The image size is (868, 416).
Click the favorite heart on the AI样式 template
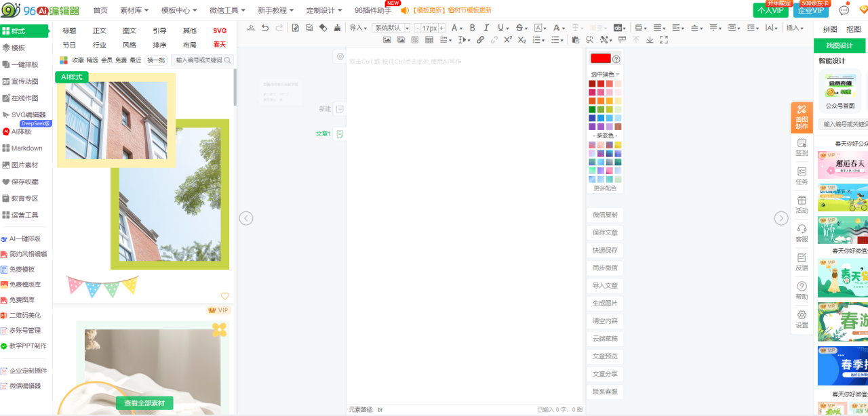tap(225, 296)
